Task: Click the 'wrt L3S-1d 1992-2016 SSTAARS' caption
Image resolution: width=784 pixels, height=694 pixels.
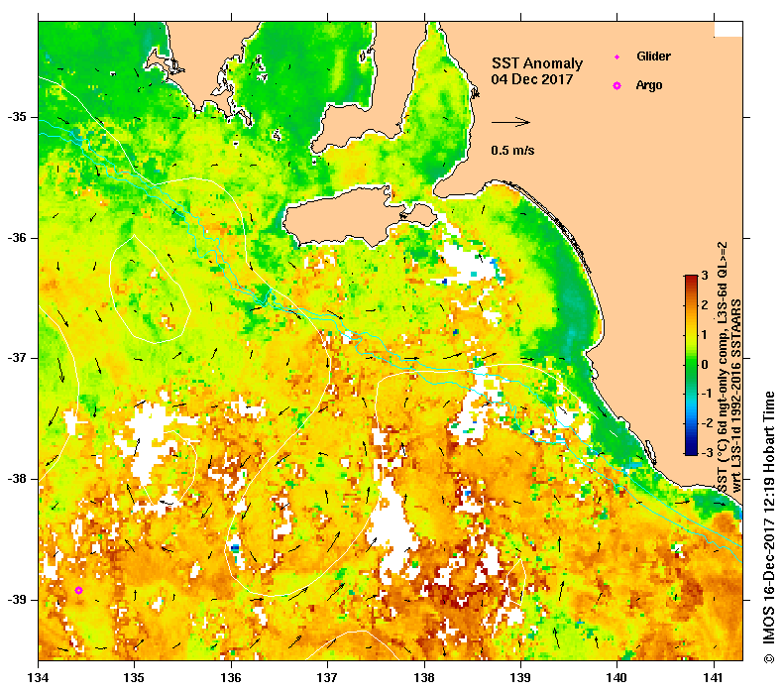Action: point(736,396)
